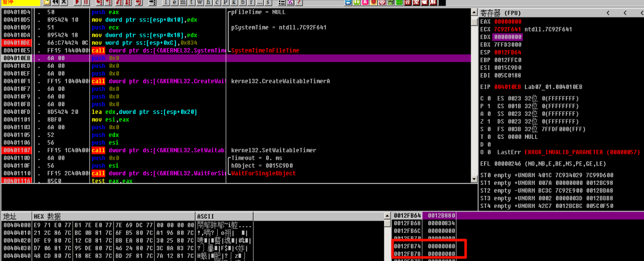Image resolution: width=644 pixels, height=261 pixels.
Task: Click the green window plugin icon
Action: point(399,3)
